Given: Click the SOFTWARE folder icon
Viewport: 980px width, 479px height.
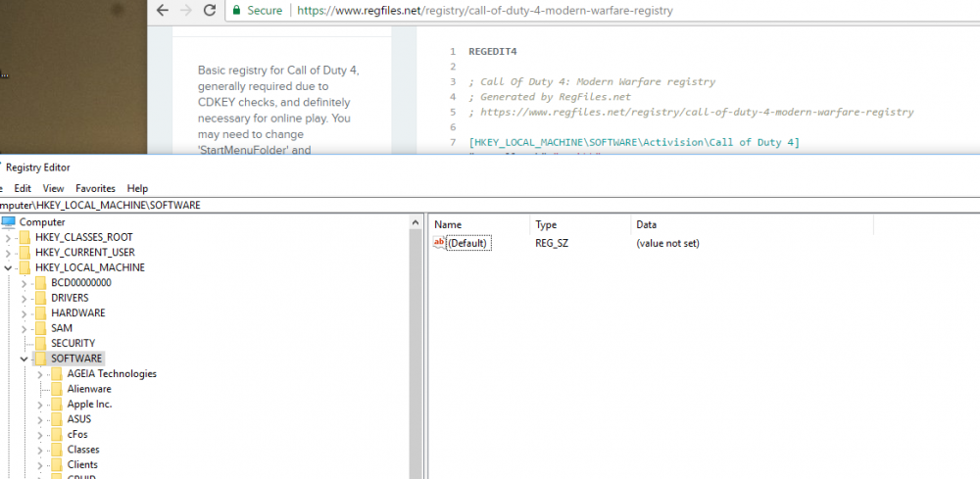Looking at the screenshot, I should coord(40,359).
